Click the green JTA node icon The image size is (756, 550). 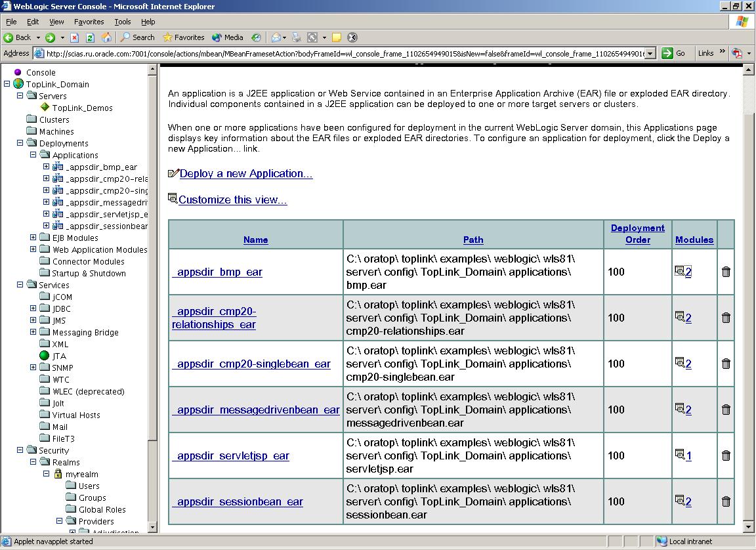(x=45, y=356)
